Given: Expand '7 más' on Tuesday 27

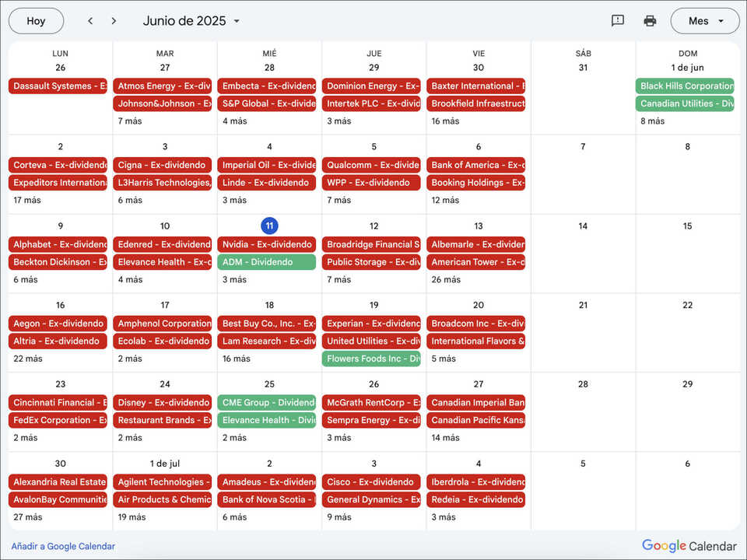Looking at the screenshot, I should pyautogui.click(x=130, y=121).
